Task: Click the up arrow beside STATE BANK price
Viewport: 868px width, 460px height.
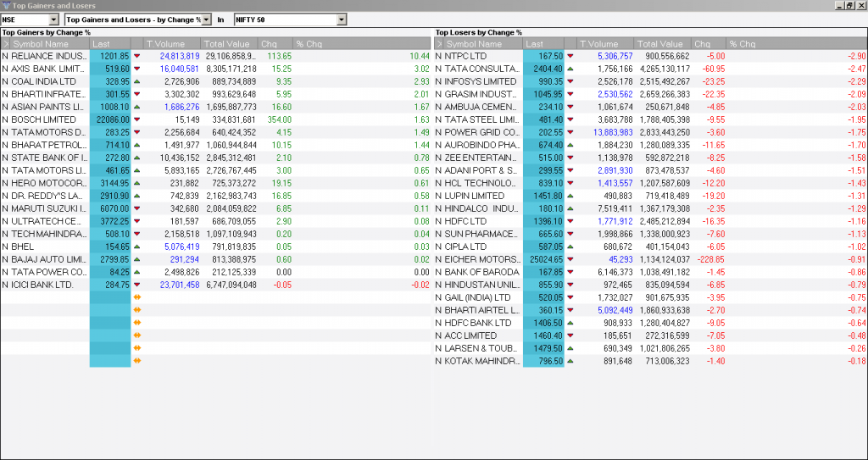Action: (x=137, y=158)
